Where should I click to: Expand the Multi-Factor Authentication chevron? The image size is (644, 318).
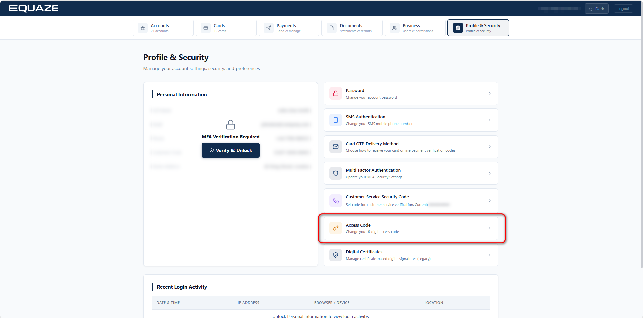pos(490,173)
